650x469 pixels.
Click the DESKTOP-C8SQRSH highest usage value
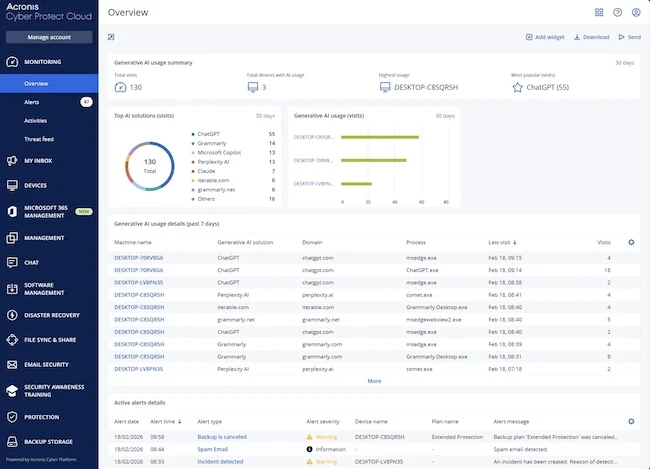pos(426,87)
